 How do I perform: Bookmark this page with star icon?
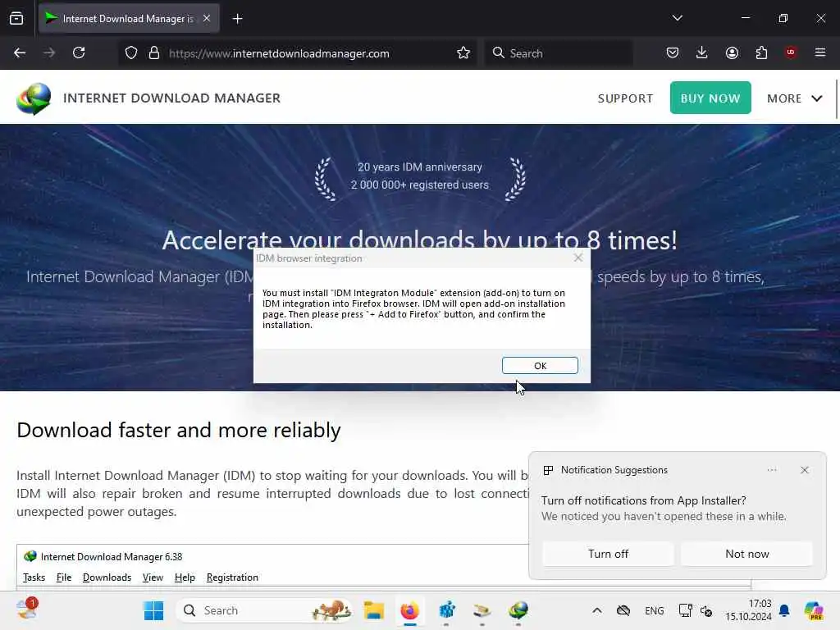coord(463,53)
